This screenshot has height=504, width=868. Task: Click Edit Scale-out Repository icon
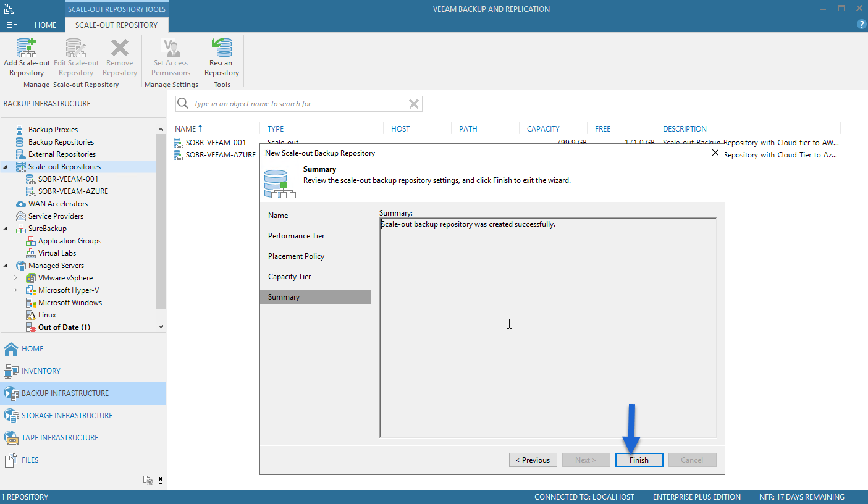click(76, 48)
